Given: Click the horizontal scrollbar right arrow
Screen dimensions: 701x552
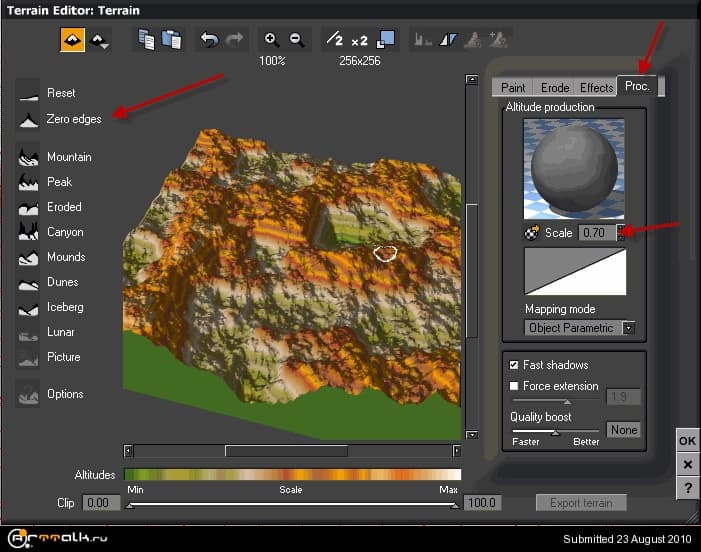Looking at the screenshot, I should click(456, 451).
